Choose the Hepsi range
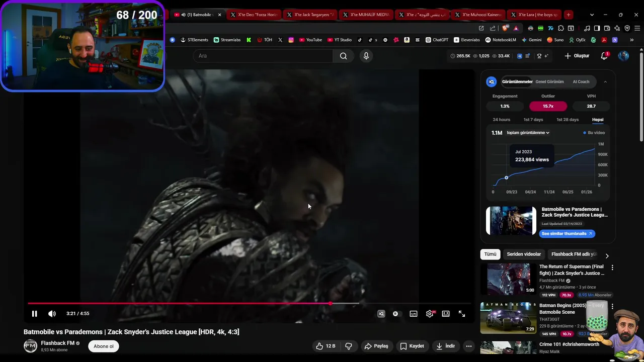The image size is (644, 362). [598, 120]
